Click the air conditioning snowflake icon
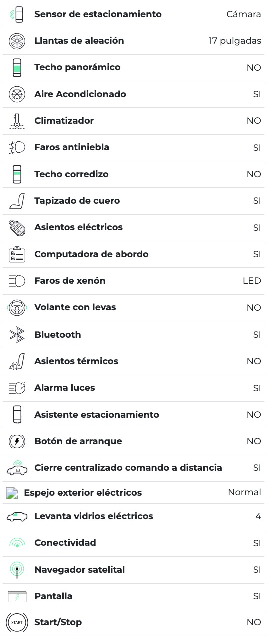 pyautogui.click(x=17, y=94)
